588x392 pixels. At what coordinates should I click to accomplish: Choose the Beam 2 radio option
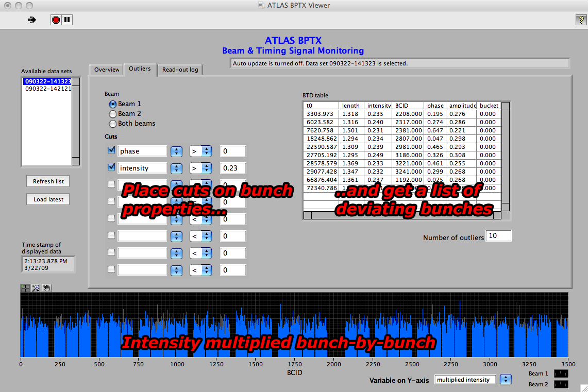point(113,114)
